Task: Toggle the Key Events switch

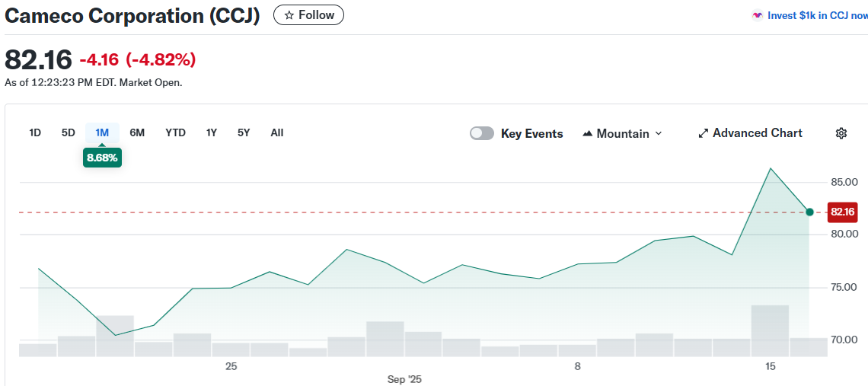Action: [482, 133]
